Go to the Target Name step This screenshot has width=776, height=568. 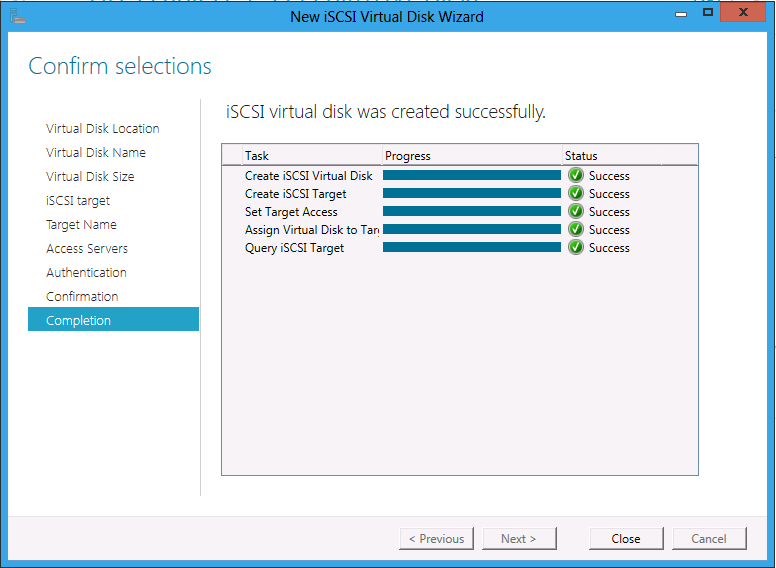[x=81, y=225]
